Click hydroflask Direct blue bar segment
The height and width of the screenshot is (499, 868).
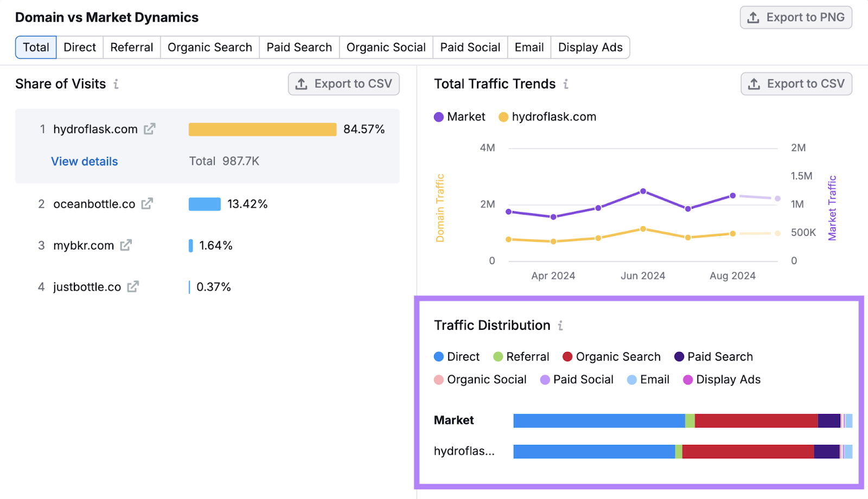pos(594,451)
